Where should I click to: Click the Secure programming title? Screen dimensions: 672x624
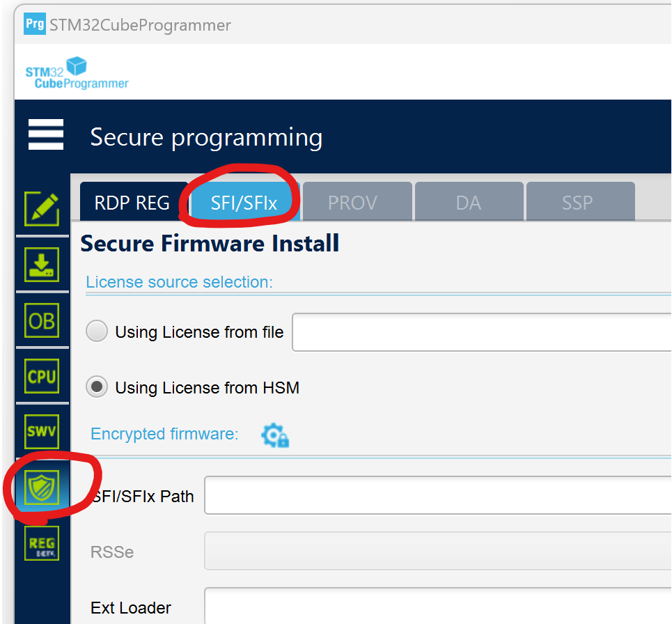[206, 138]
